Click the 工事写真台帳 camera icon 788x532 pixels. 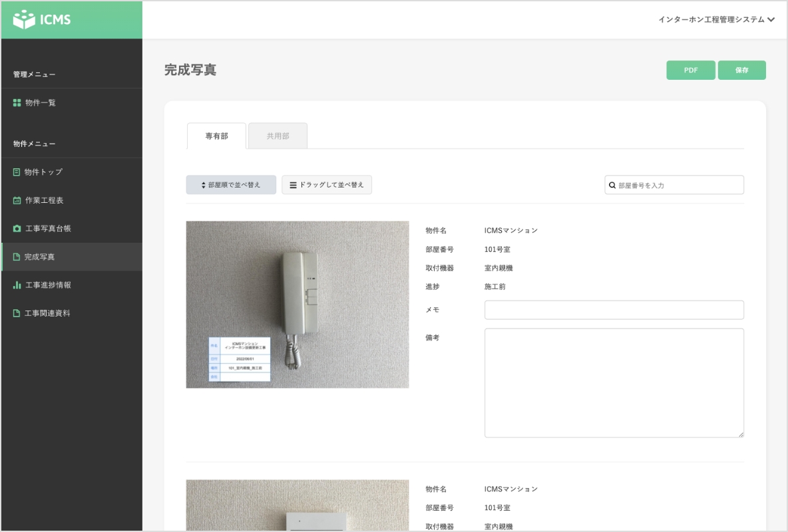click(17, 229)
